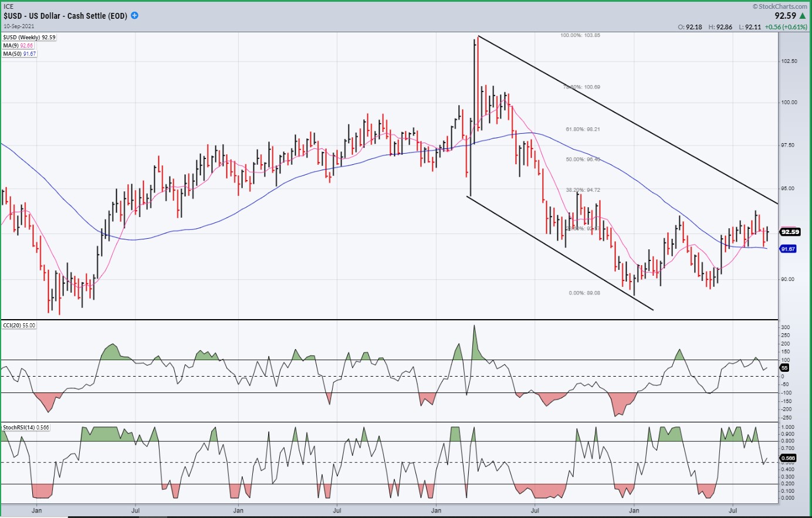
Task: Click the 0.00%: 89.08 Fibonacci label
Action: (584, 293)
